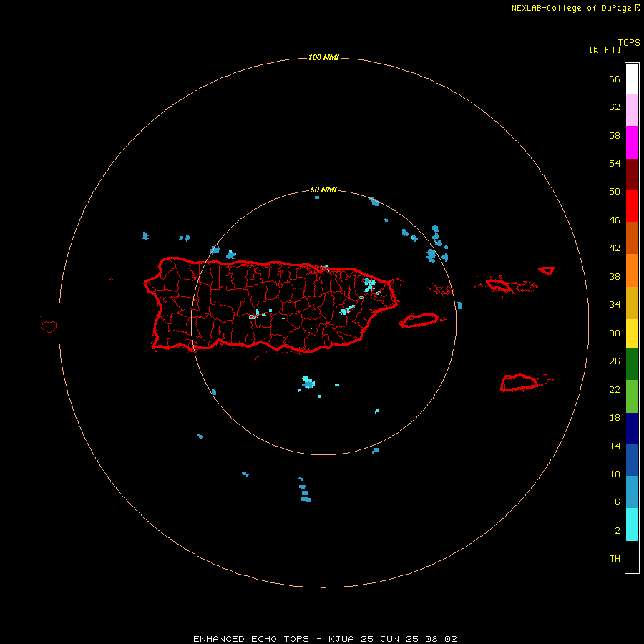This screenshot has width=644, height=644.
Task: Click the 100 NMI range ring label
Action: pyautogui.click(x=323, y=57)
